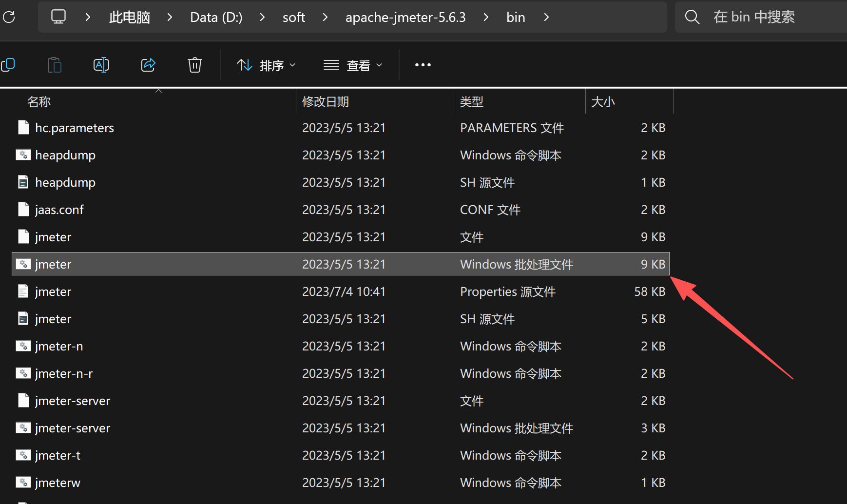The height and width of the screenshot is (504, 847).
Task: Click the 3 KB size cell
Action: [x=653, y=428]
